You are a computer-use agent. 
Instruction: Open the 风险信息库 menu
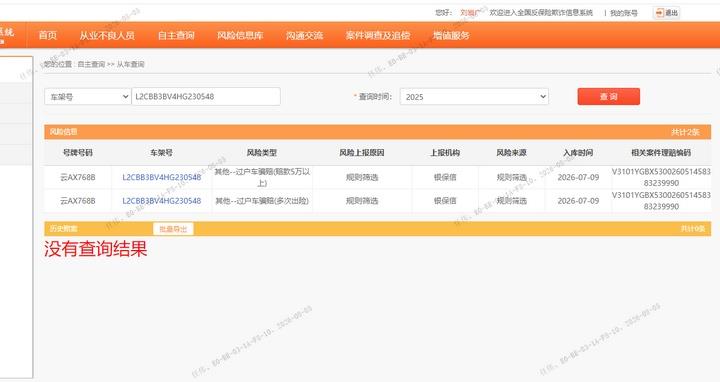tap(240, 35)
